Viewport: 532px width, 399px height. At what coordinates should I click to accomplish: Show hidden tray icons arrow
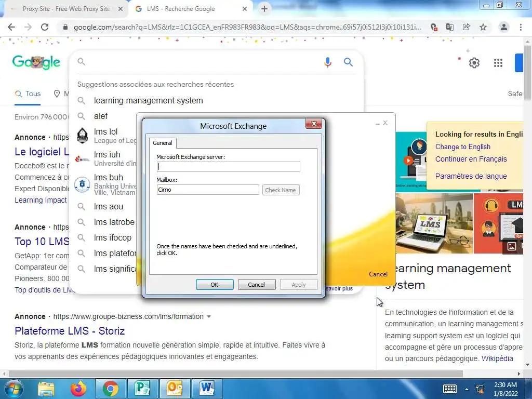click(467, 389)
